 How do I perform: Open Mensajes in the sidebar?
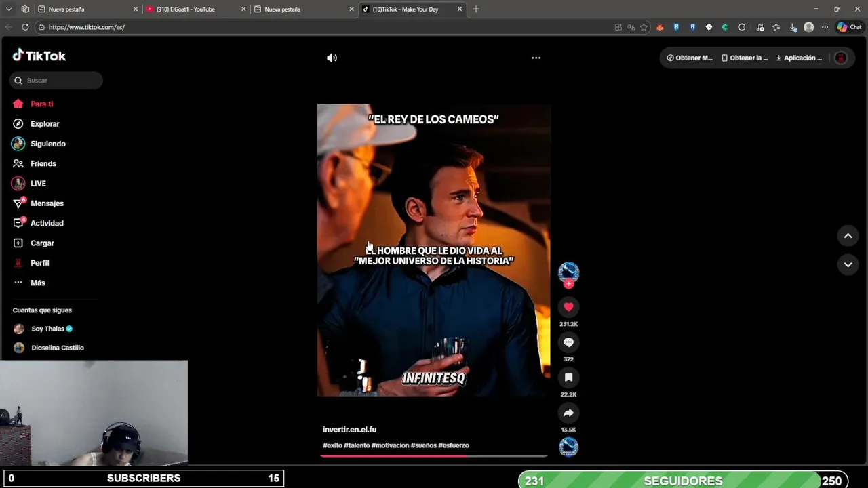click(x=47, y=203)
